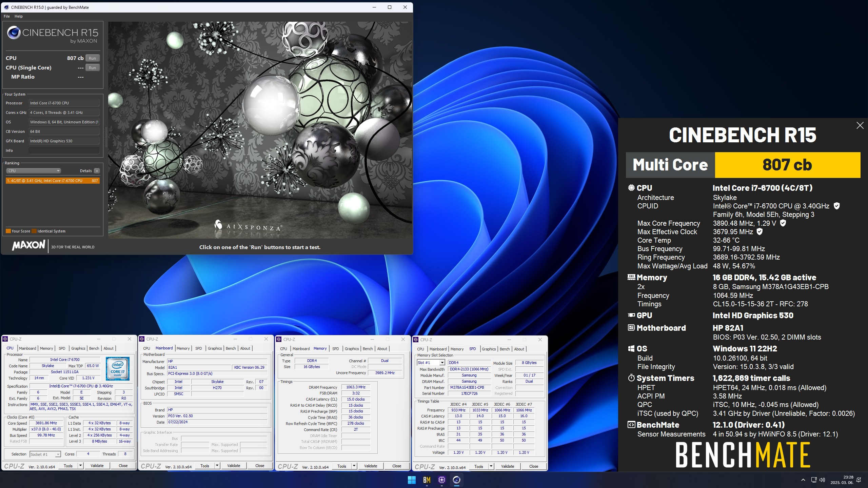868x488 pixels.
Task: Open Tools dropdown arrow in Mainboard CPU-Z
Action: 217,466
